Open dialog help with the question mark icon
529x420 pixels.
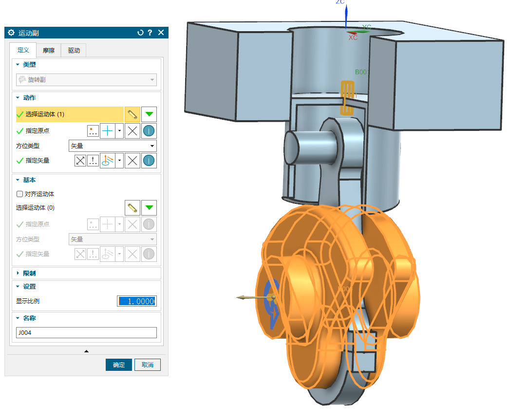[150, 33]
